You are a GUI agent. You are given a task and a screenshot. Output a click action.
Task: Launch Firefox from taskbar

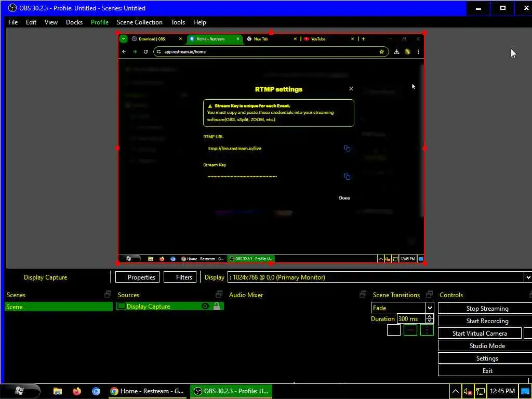77,391
